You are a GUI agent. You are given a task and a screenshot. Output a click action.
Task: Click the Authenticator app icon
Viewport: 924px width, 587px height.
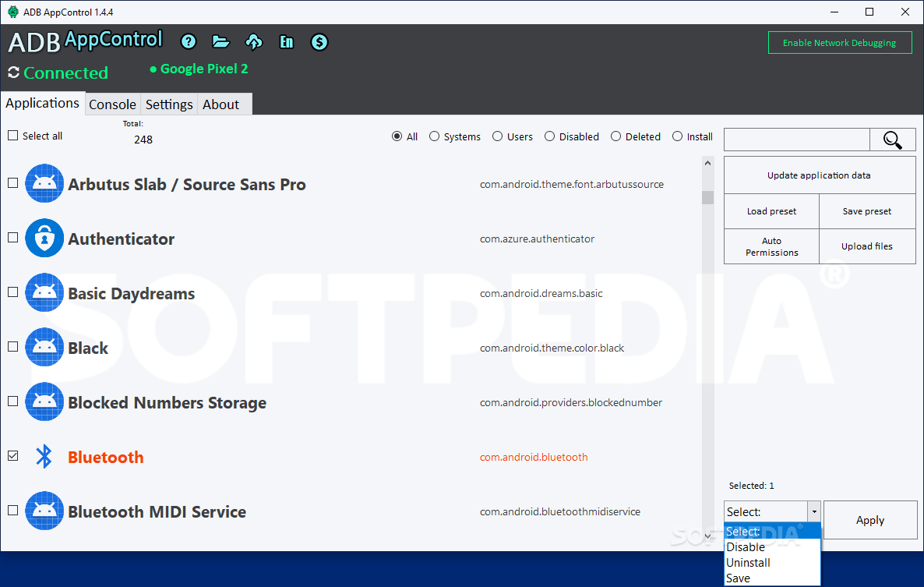tap(44, 238)
